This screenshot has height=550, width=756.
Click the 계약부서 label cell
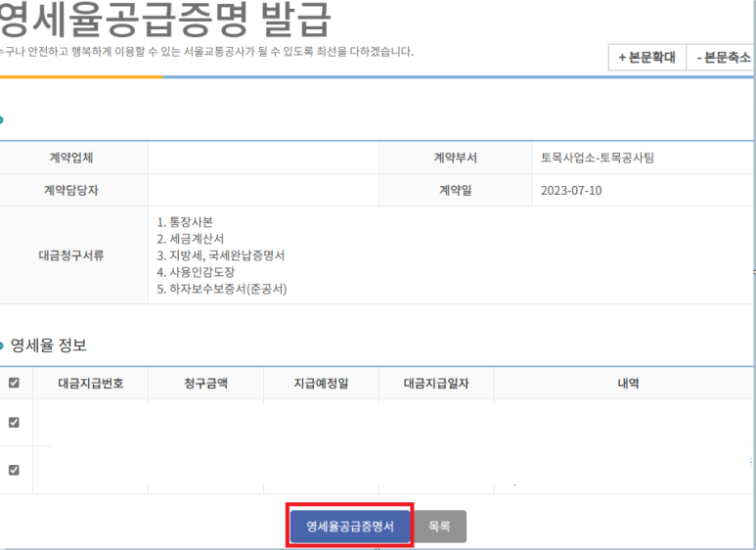coord(456,158)
